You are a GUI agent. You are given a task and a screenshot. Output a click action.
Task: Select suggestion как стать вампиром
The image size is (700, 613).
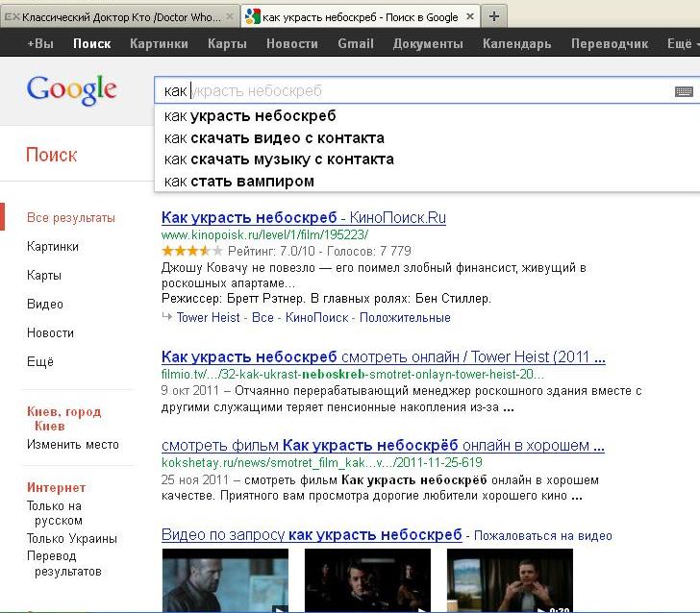238,181
